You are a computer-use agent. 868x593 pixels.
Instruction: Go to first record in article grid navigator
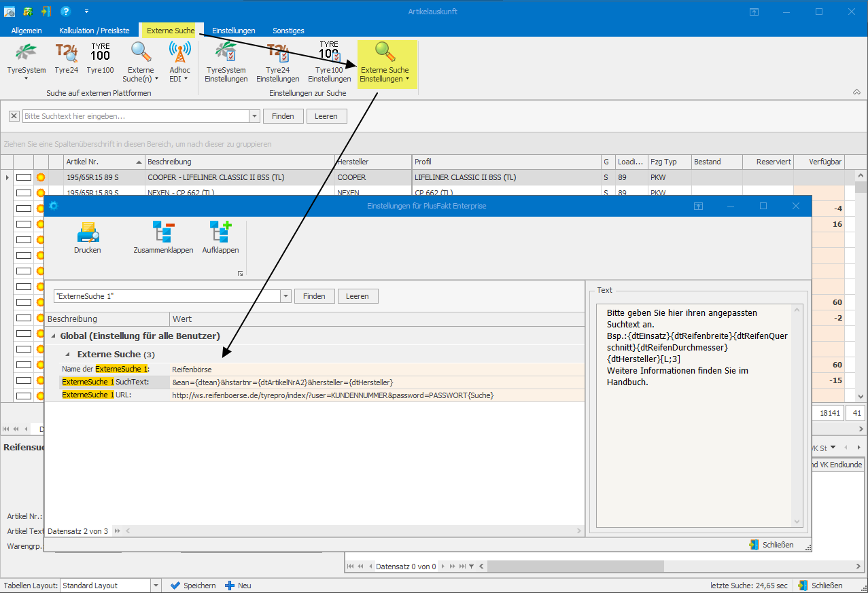(7, 429)
